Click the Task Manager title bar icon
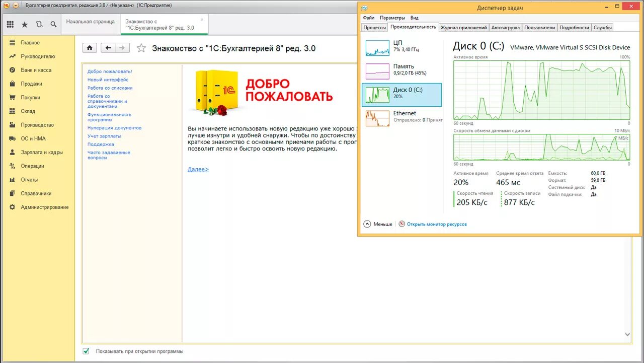The height and width of the screenshot is (363, 644). pos(364,8)
